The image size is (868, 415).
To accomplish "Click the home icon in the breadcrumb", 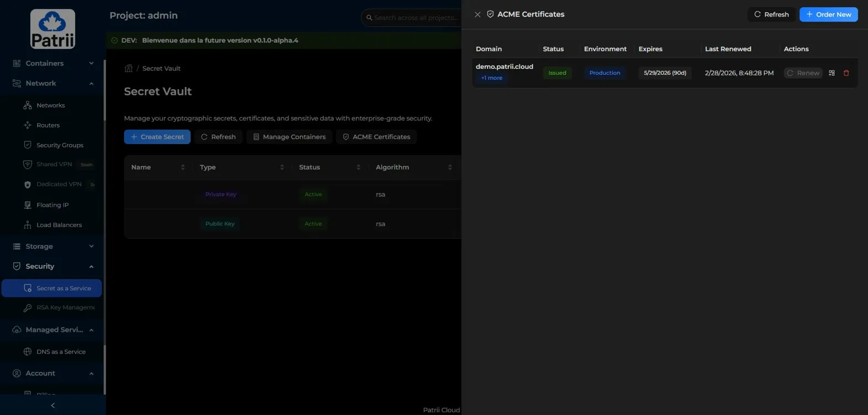I will 128,69.
